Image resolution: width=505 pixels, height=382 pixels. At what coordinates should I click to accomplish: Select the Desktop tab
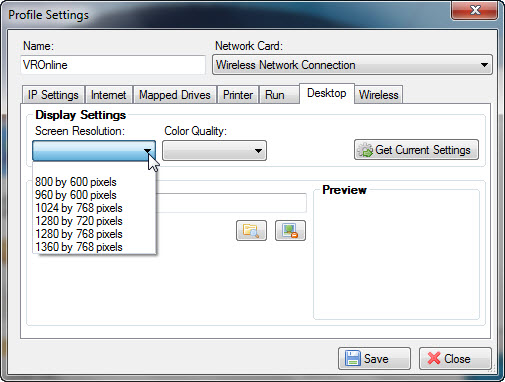[327, 93]
